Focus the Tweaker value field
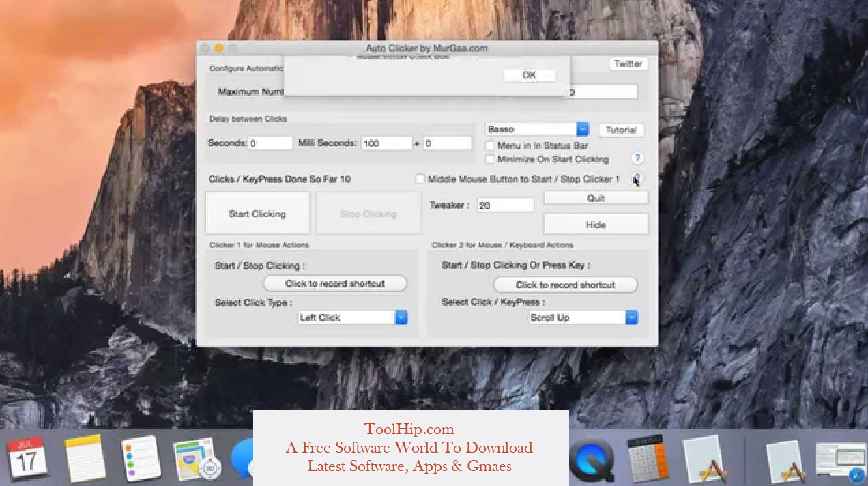 point(505,205)
